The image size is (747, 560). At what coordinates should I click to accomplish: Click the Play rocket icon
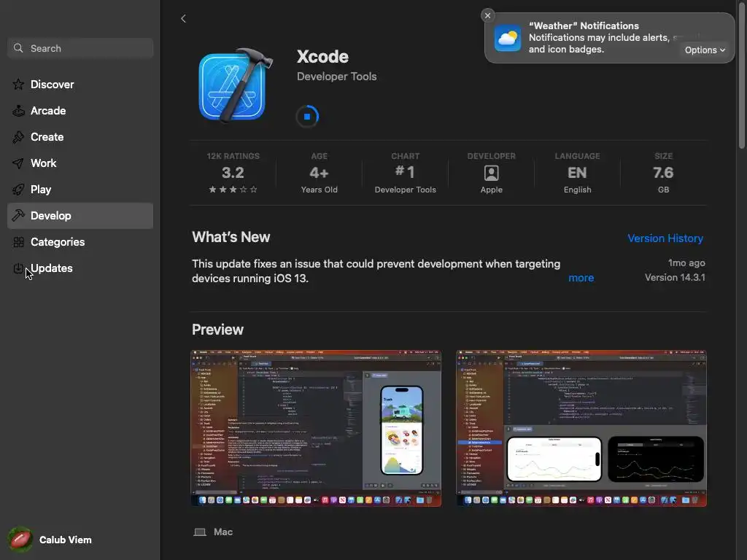(x=18, y=190)
